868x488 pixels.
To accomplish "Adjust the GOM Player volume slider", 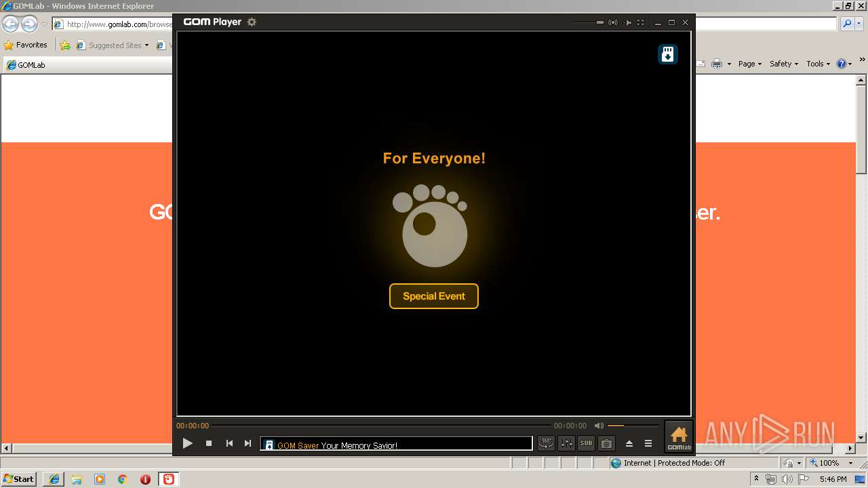I will (633, 426).
